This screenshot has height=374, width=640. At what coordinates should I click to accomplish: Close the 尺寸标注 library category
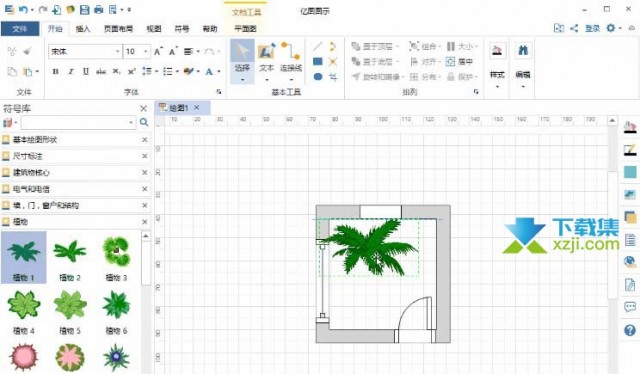tap(144, 156)
